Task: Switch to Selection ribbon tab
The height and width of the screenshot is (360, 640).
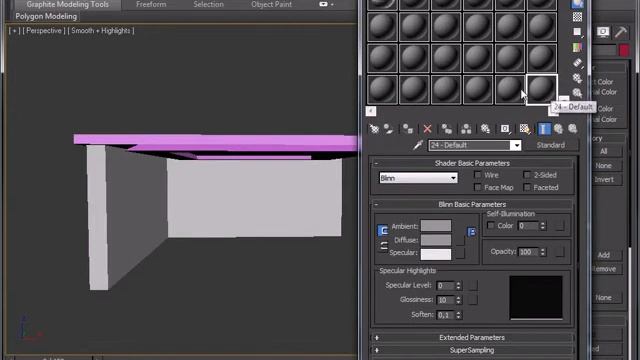Action: click(209, 4)
